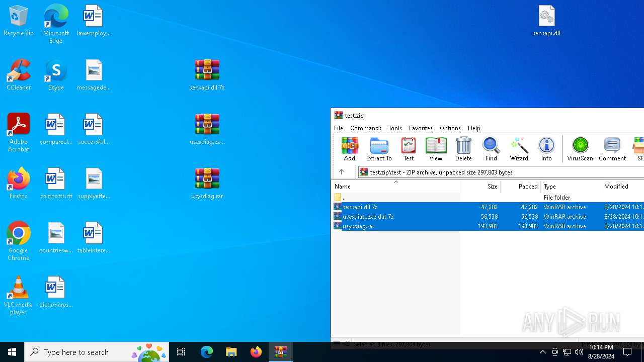Image resolution: width=644 pixels, height=362 pixels.
Task: Add a Comment to the archive
Action: click(612, 149)
